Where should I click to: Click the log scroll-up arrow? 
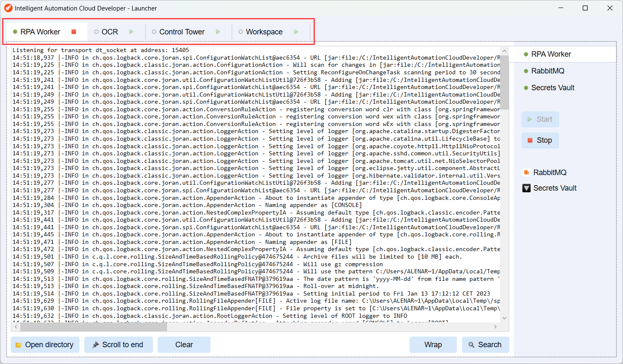coord(505,51)
